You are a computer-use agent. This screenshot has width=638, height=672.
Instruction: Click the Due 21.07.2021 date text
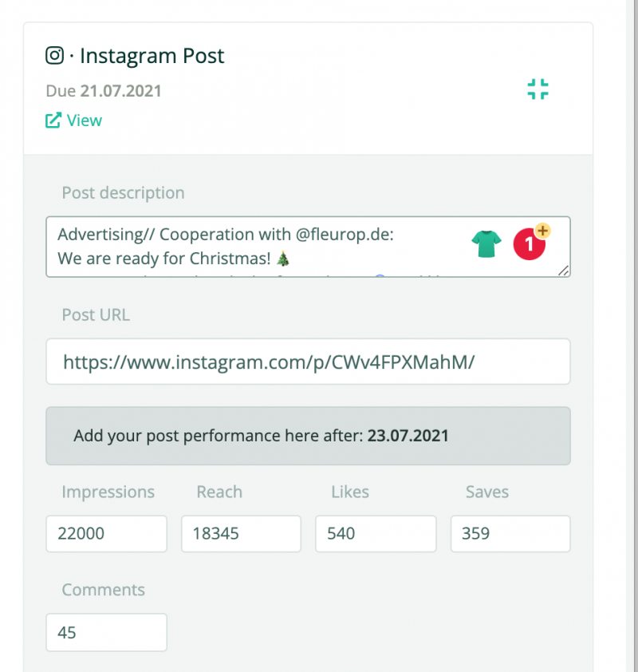click(104, 91)
